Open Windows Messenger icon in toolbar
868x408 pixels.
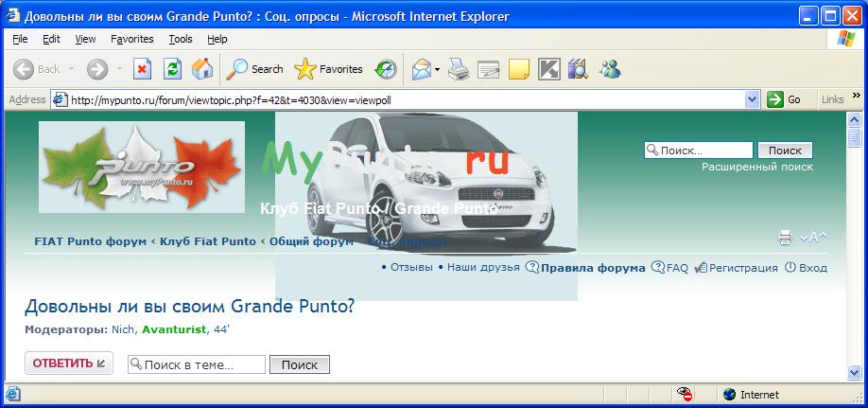609,69
